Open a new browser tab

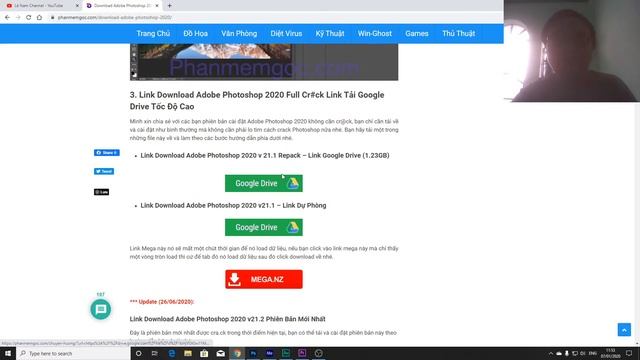tap(169, 6)
